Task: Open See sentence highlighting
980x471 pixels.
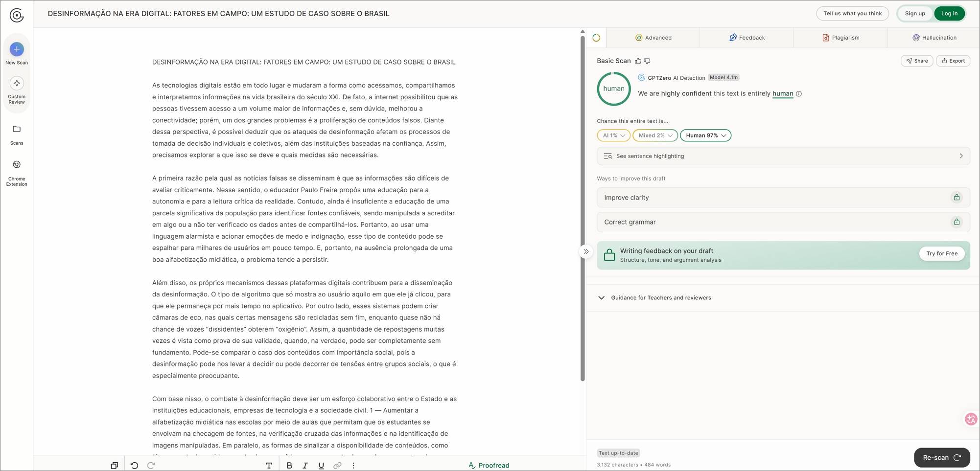Action: (x=783, y=156)
